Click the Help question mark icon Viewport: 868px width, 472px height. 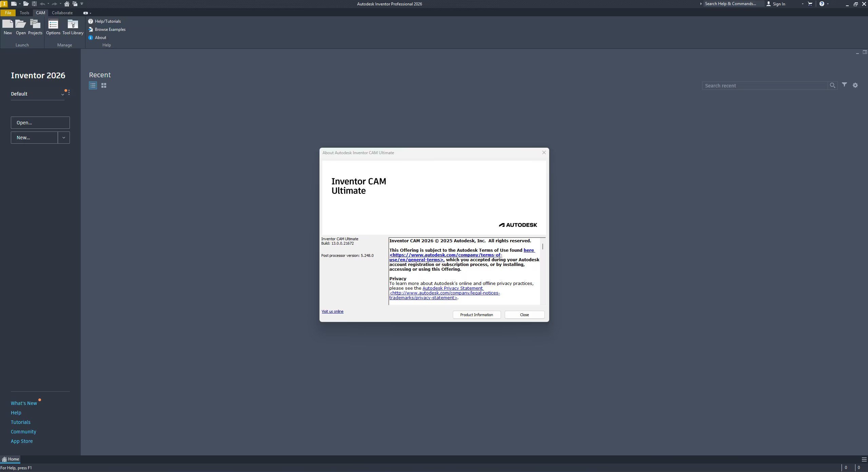(822, 4)
